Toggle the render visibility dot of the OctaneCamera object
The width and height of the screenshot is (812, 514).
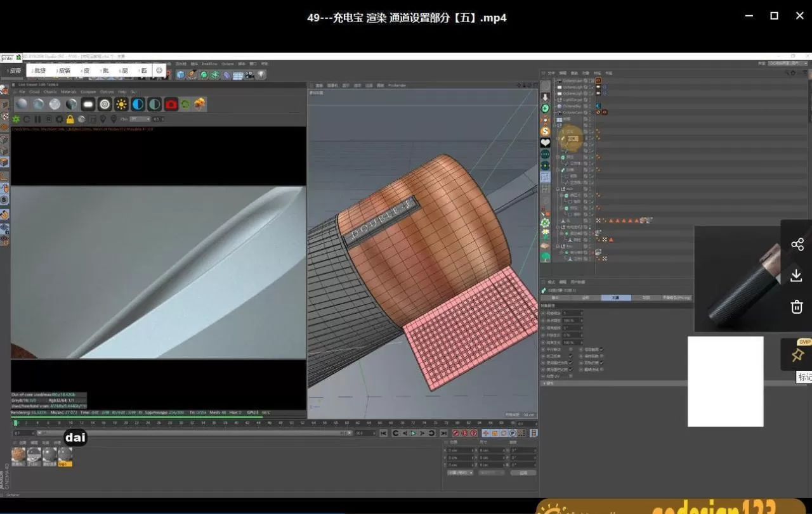[x=589, y=113]
